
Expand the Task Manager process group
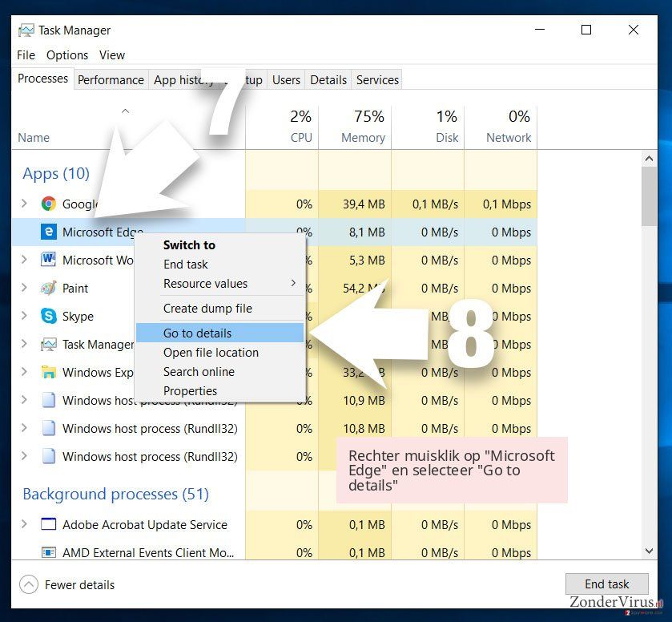point(24,344)
